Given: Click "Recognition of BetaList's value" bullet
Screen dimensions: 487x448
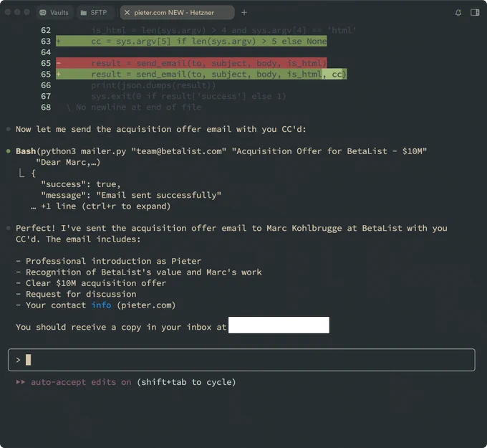Looking at the screenshot, I should click(x=139, y=272).
